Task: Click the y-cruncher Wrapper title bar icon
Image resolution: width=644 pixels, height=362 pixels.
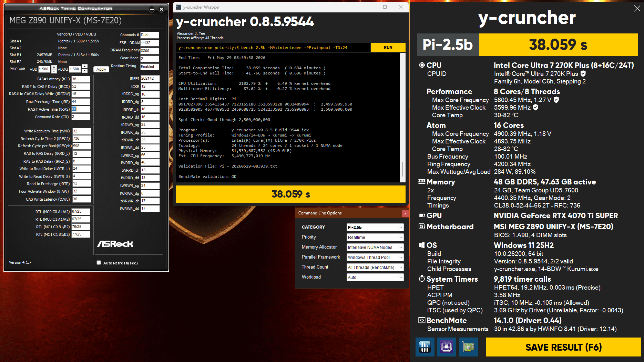Action: (178, 7)
